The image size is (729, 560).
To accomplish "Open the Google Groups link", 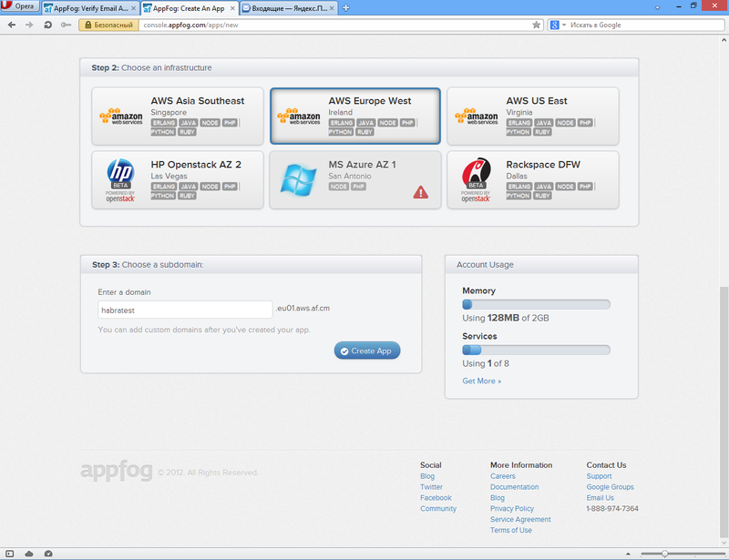I will tap(610, 487).
